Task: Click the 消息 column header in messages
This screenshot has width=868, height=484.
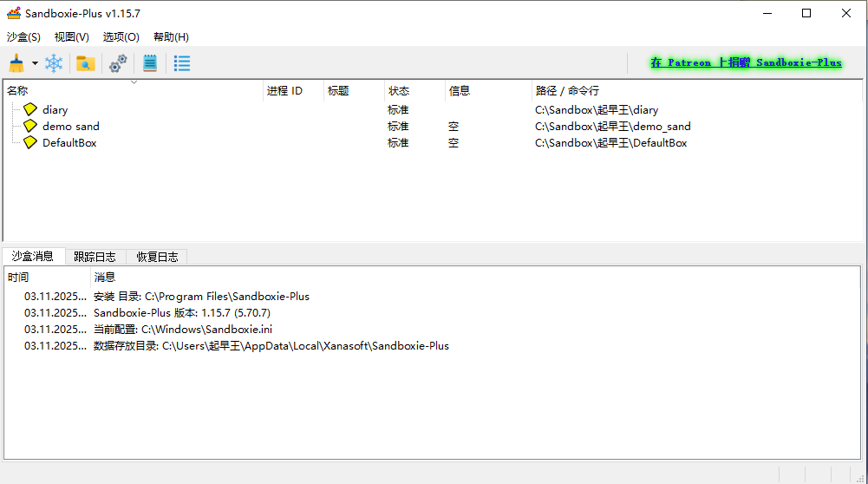Action: [x=475, y=277]
